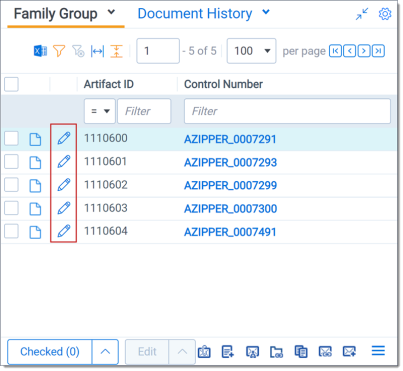403x371 pixels.
Task: Go to the next page
Action: [x=364, y=51]
